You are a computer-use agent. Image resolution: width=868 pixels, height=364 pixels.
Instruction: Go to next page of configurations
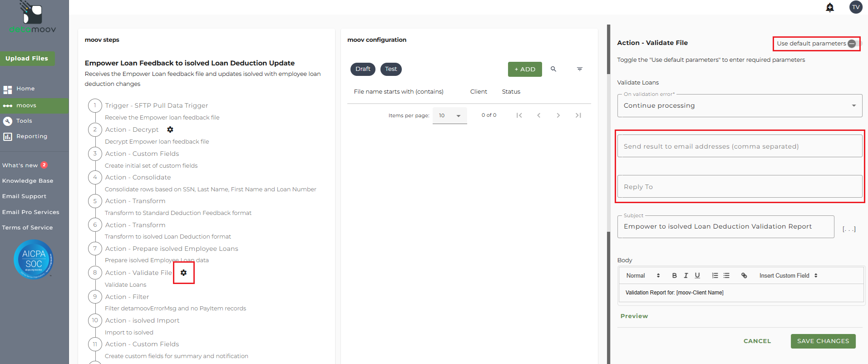(x=558, y=115)
